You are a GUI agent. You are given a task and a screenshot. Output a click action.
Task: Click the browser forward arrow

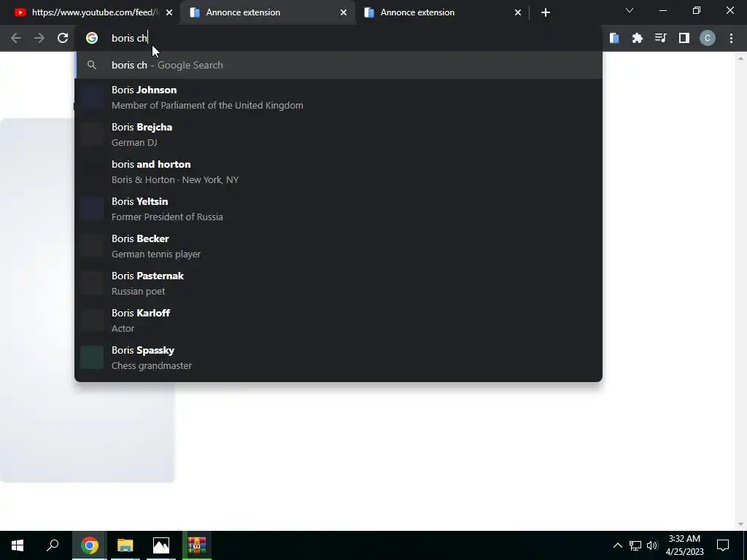39,38
